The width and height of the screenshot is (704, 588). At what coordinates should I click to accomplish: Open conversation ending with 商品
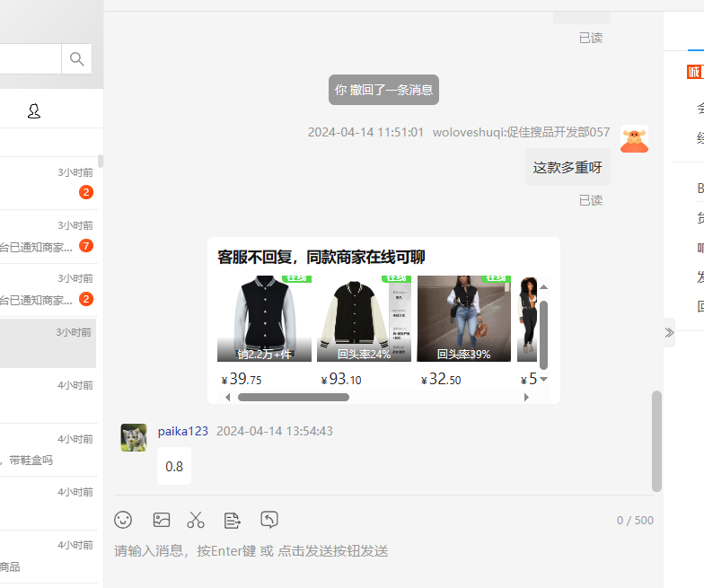click(x=48, y=557)
